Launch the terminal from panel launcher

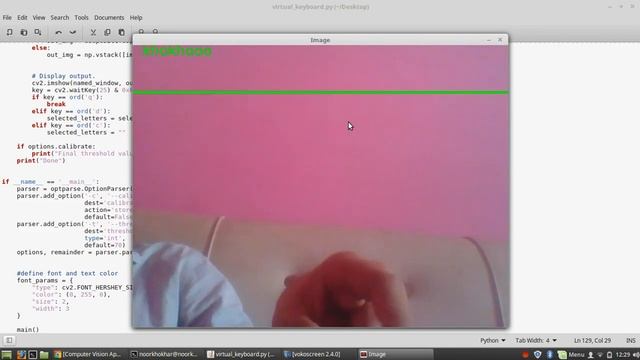(x=33, y=354)
